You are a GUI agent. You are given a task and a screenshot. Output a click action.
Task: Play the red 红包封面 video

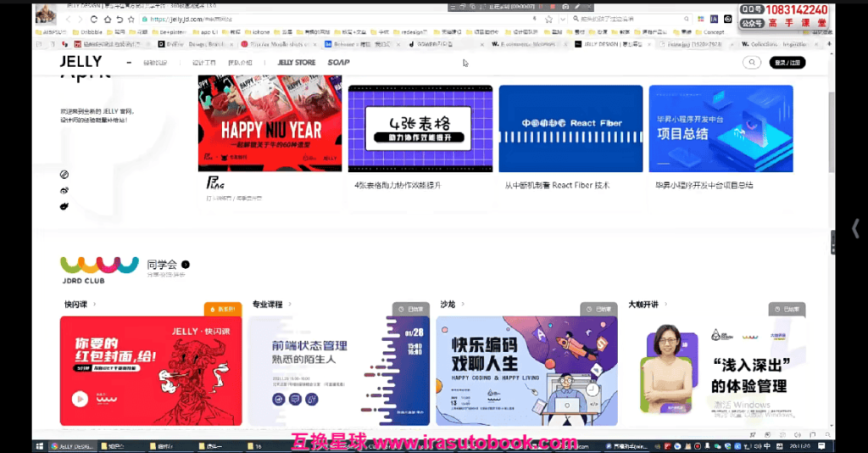pos(80,399)
